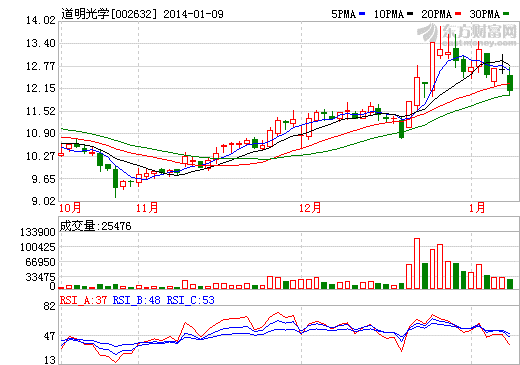Click the last green candlestick on the chart
Screen dimensions: 520x365
[x=510, y=83]
